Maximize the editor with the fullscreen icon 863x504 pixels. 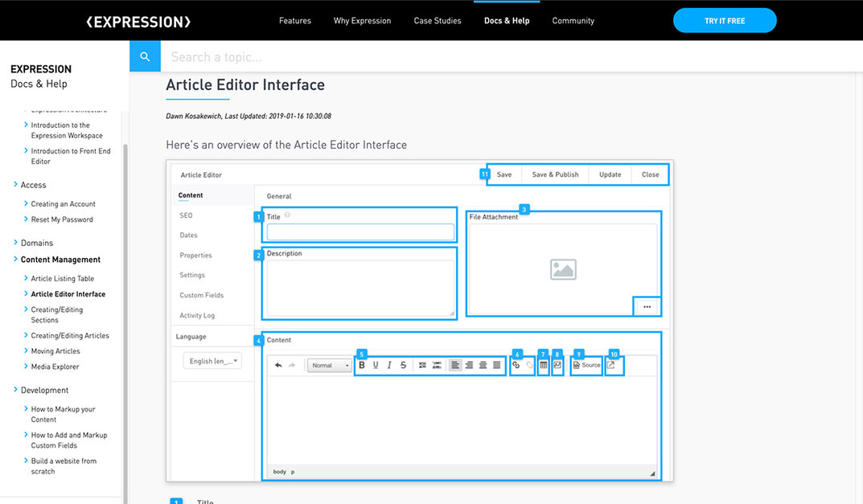click(612, 366)
